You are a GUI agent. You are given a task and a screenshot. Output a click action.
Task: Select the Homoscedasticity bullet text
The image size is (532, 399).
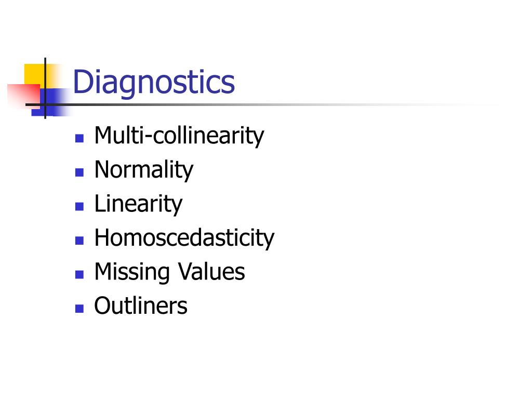click(x=184, y=237)
